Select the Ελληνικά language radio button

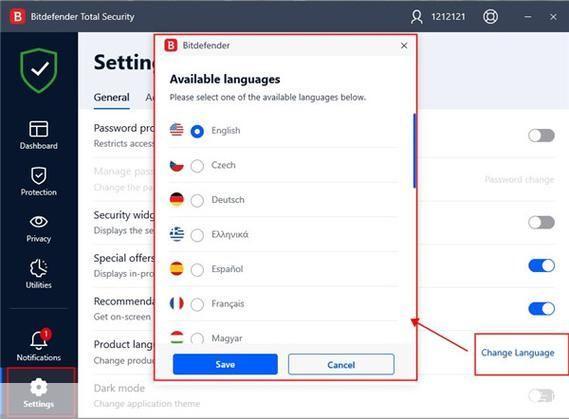pos(197,235)
